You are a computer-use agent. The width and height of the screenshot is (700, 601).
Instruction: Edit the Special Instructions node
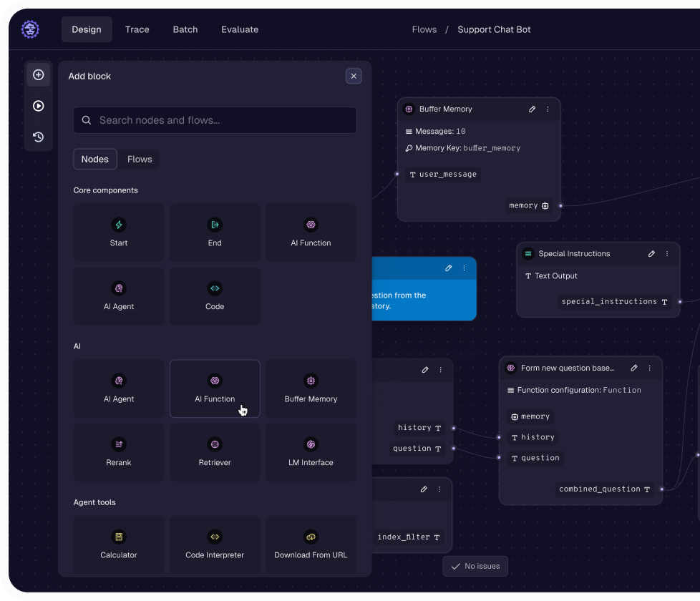pos(651,254)
